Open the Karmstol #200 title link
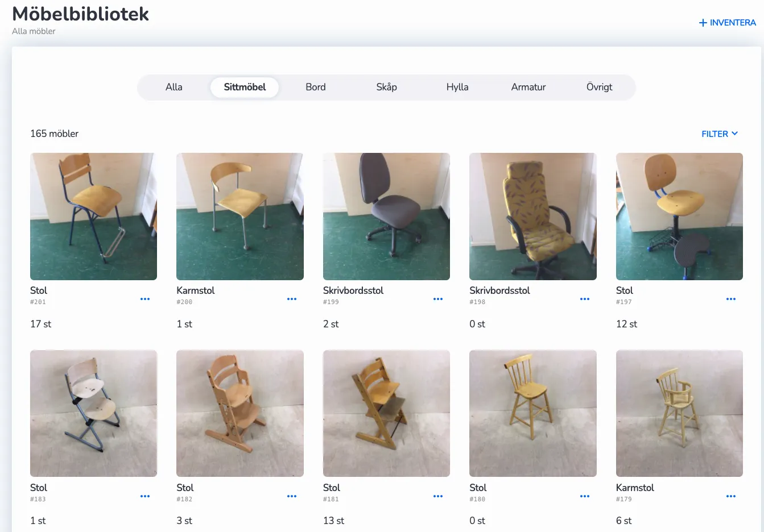The width and height of the screenshot is (764, 532). click(196, 290)
